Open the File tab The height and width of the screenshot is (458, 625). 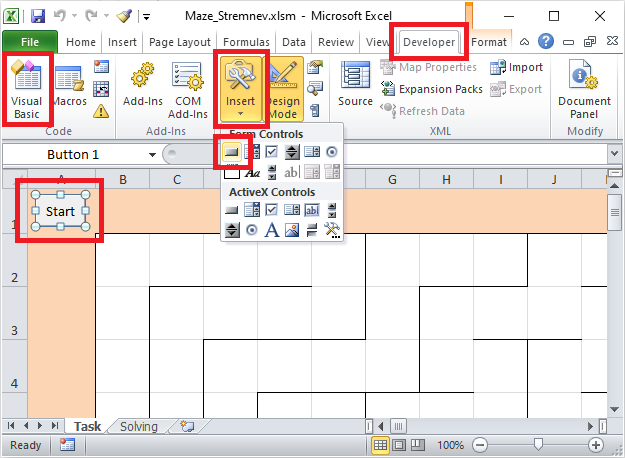pyautogui.click(x=30, y=42)
